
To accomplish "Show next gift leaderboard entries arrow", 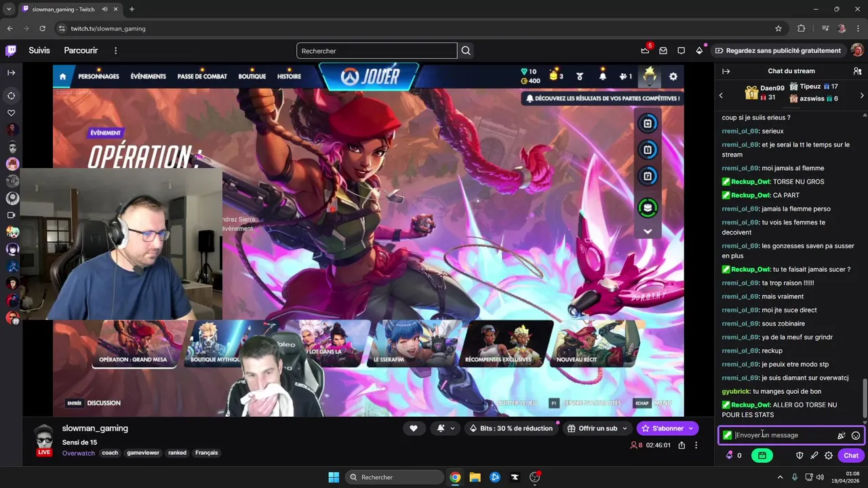I will (862, 96).
